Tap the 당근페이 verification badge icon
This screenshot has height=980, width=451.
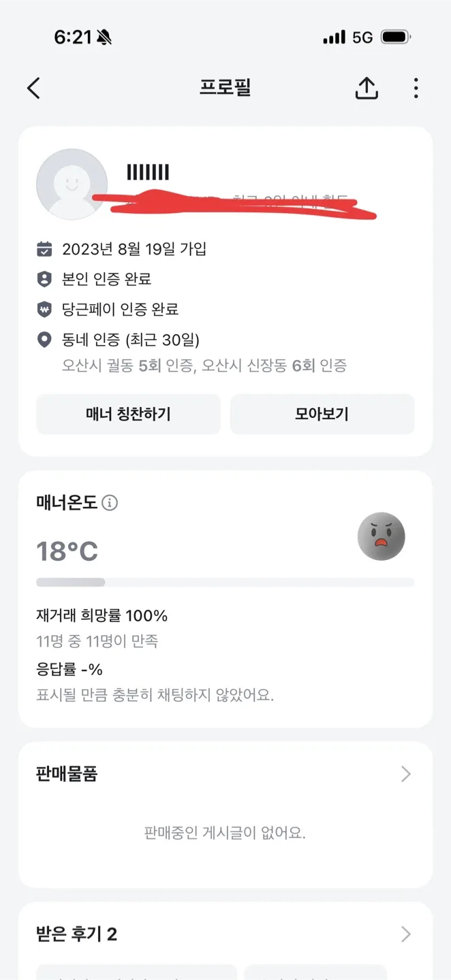[x=44, y=309]
